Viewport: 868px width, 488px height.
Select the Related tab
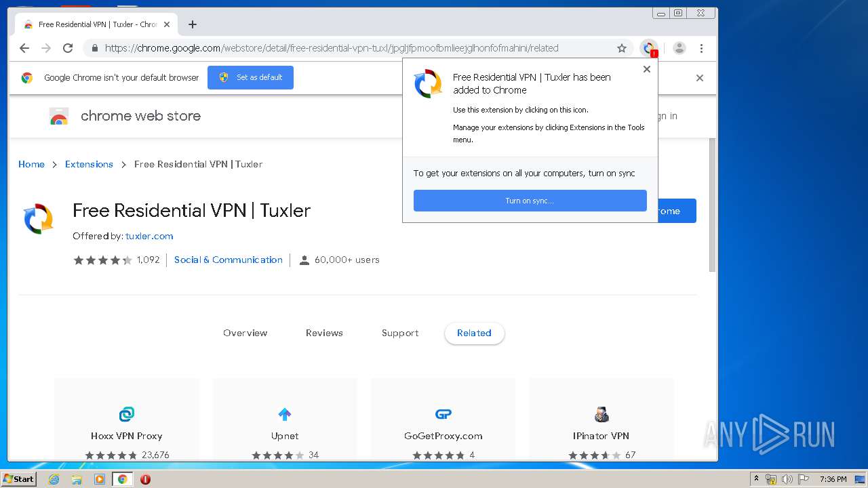pos(474,333)
